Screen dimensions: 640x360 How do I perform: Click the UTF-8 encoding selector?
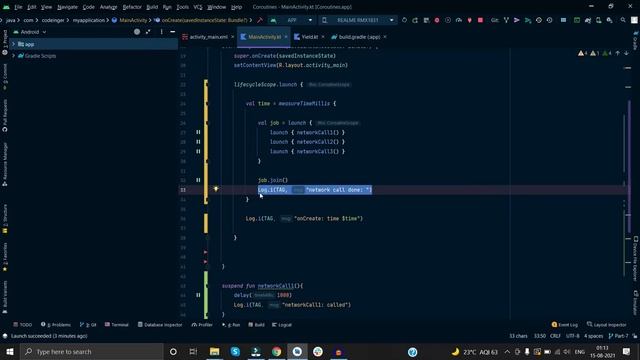point(572,336)
